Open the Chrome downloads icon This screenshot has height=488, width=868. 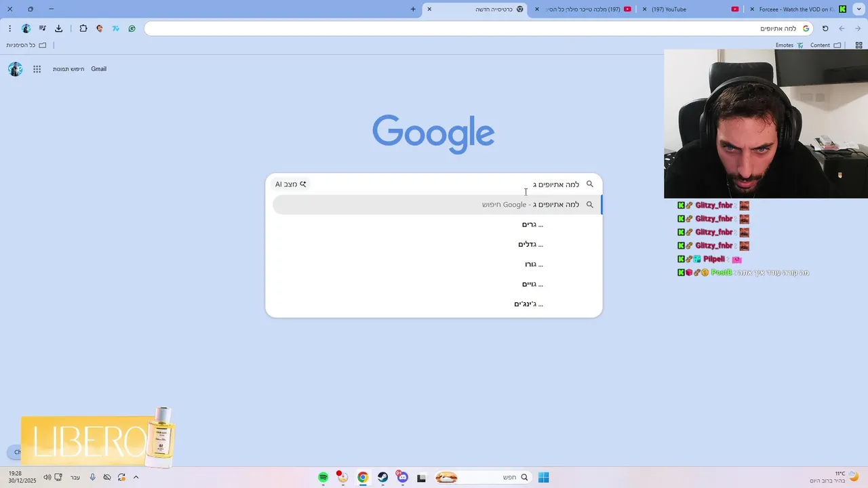59,28
